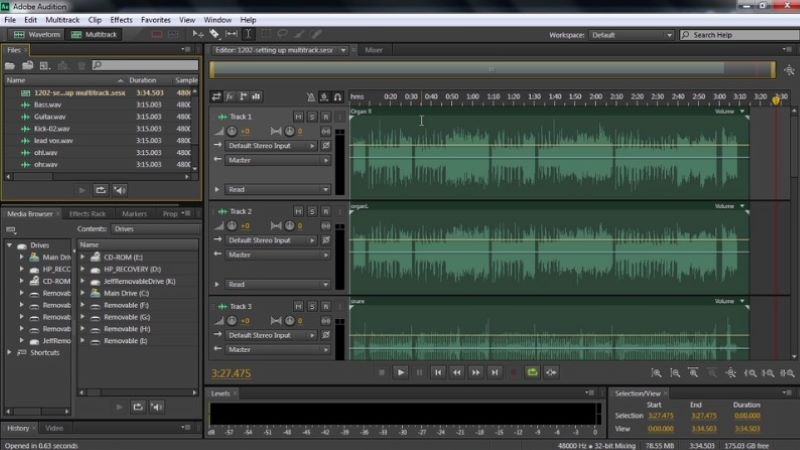Screen dimensions: 800x450
Task: Click the phase invert icon on Track 1
Action: 326,145
